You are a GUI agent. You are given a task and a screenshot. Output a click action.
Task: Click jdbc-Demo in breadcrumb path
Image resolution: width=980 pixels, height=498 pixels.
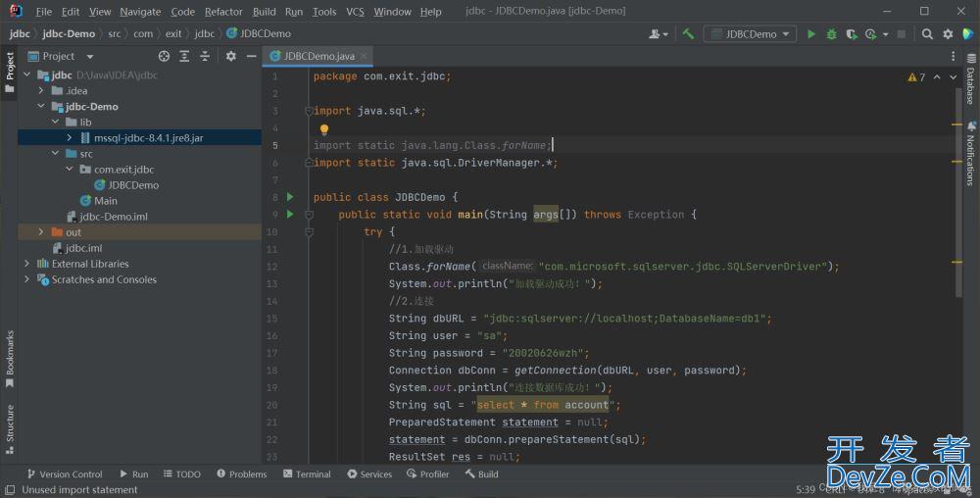pyautogui.click(x=69, y=33)
